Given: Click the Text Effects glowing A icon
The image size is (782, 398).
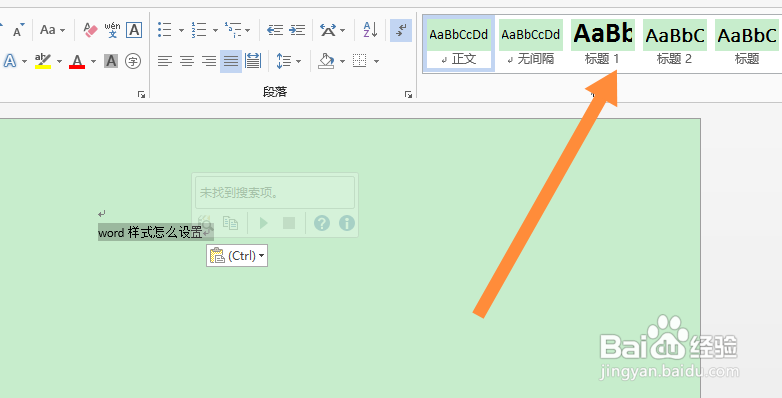Looking at the screenshot, I should (x=10, y=61).
